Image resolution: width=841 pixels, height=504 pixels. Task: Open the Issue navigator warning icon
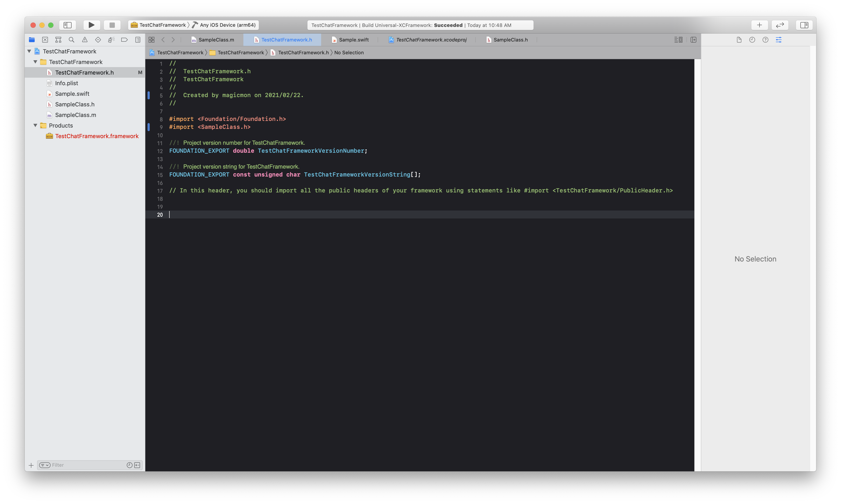(x=85, y=40)
